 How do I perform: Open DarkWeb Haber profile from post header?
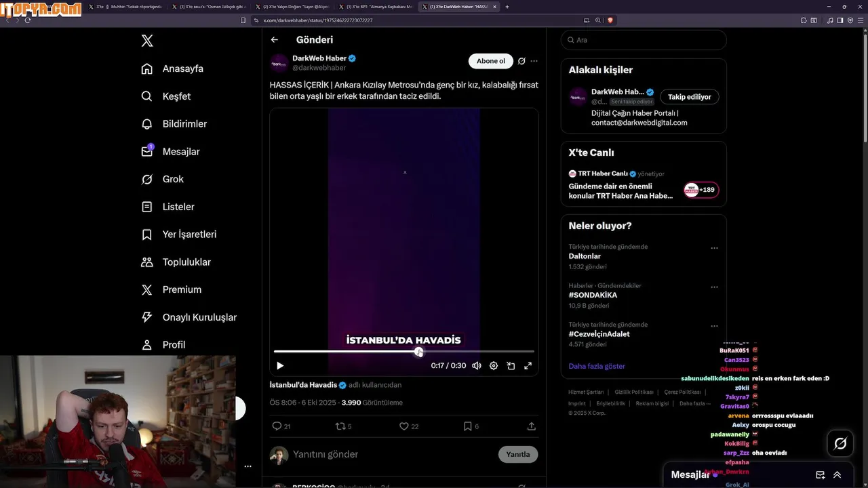click(319, 58)
